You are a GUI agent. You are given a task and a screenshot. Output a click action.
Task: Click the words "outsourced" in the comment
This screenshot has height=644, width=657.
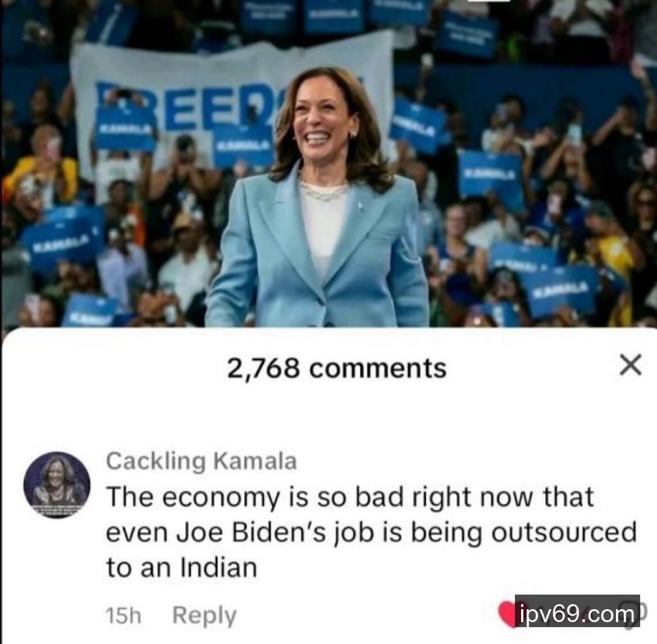click(564, 532)
